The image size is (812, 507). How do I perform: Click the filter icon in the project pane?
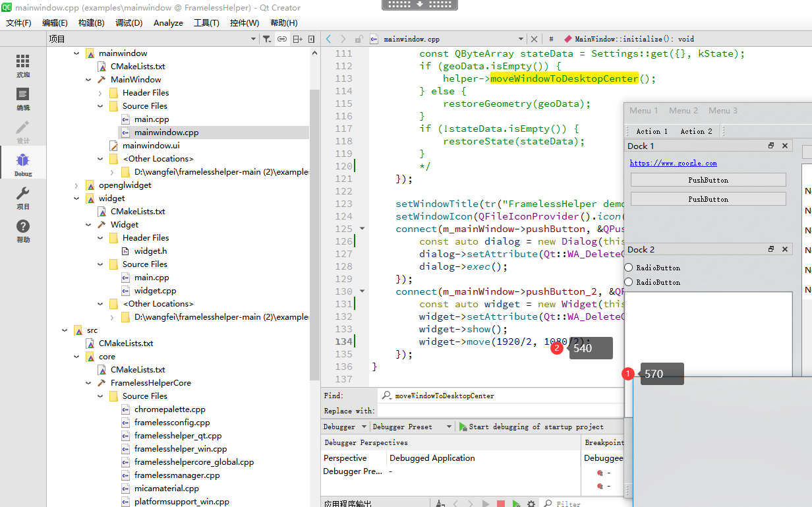click(x=267, y=39)
